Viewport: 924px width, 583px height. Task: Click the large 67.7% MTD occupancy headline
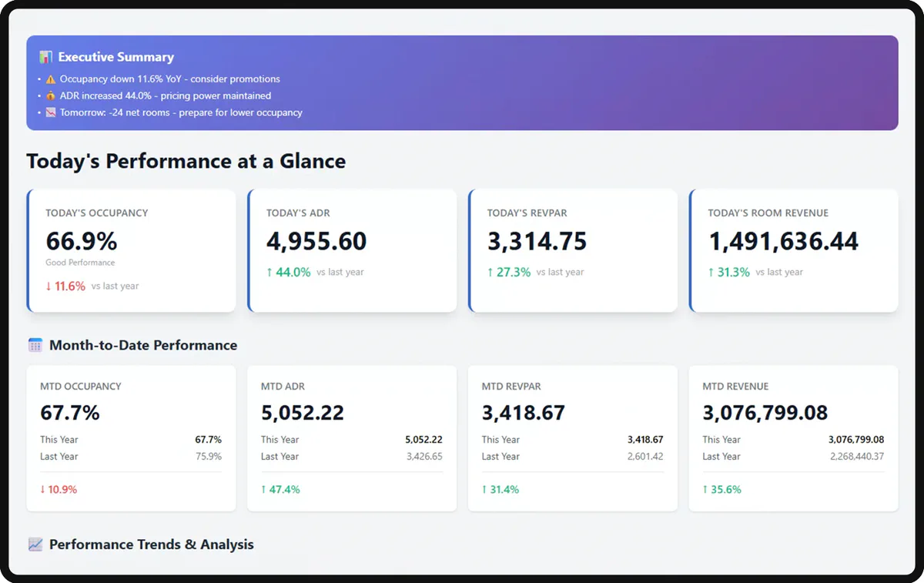click(x=70, y=413)
